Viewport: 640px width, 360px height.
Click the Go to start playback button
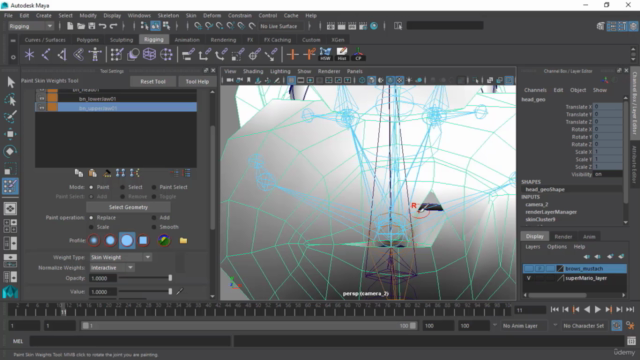pos(554,309)
